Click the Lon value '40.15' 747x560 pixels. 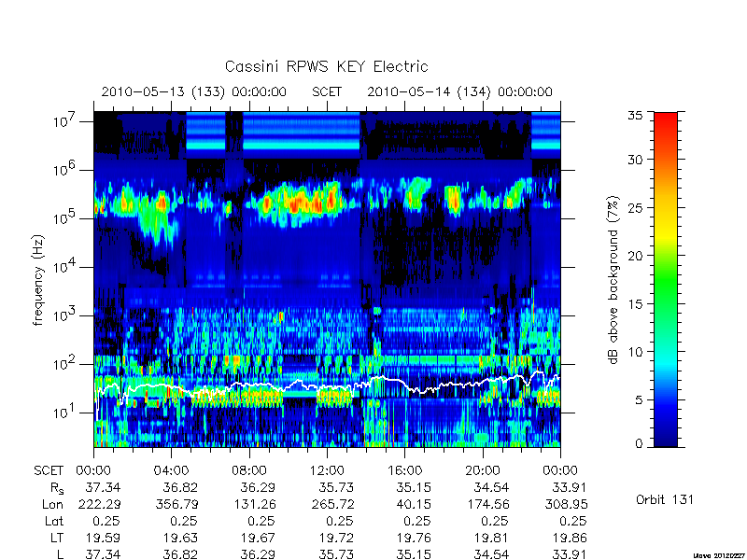pos(414,504)
